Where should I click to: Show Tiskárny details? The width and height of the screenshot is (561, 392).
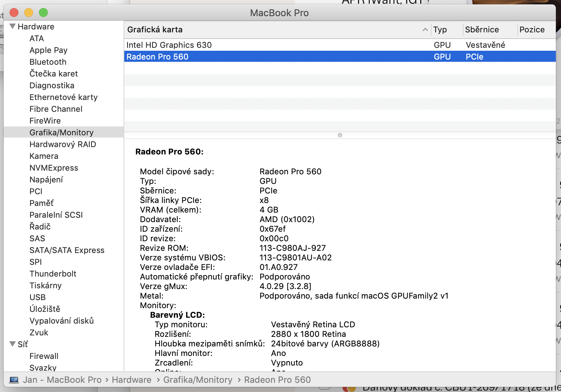[x=46, y=285]
